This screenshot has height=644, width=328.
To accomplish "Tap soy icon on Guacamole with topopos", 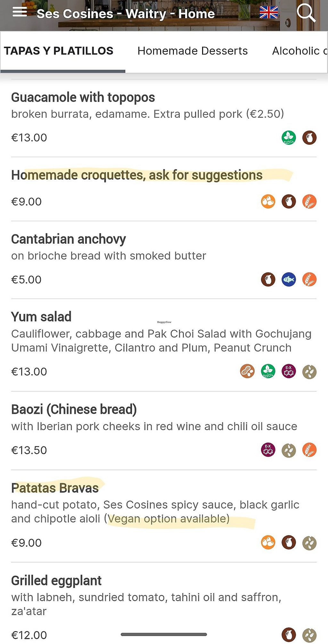I will tap(289, 138).
